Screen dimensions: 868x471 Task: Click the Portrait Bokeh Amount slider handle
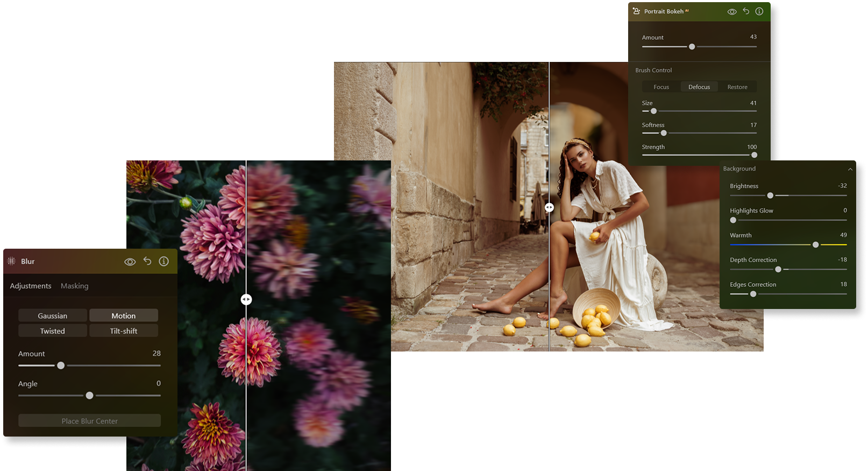[692, 47]
